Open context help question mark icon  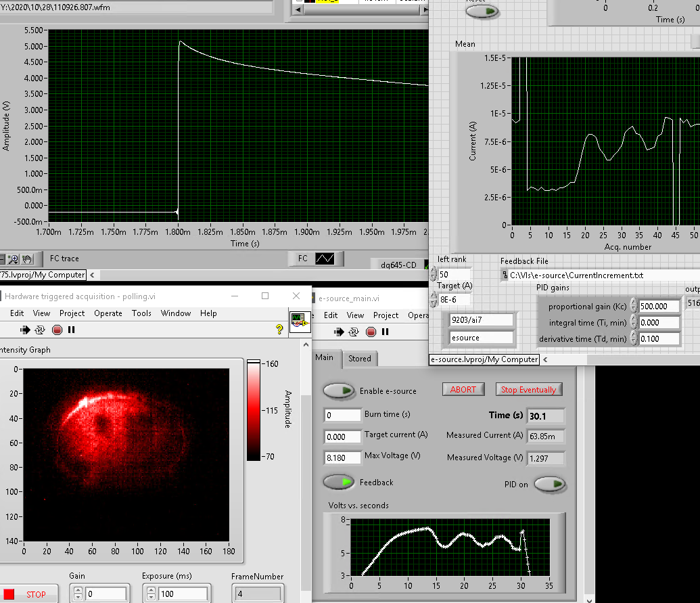279,330
